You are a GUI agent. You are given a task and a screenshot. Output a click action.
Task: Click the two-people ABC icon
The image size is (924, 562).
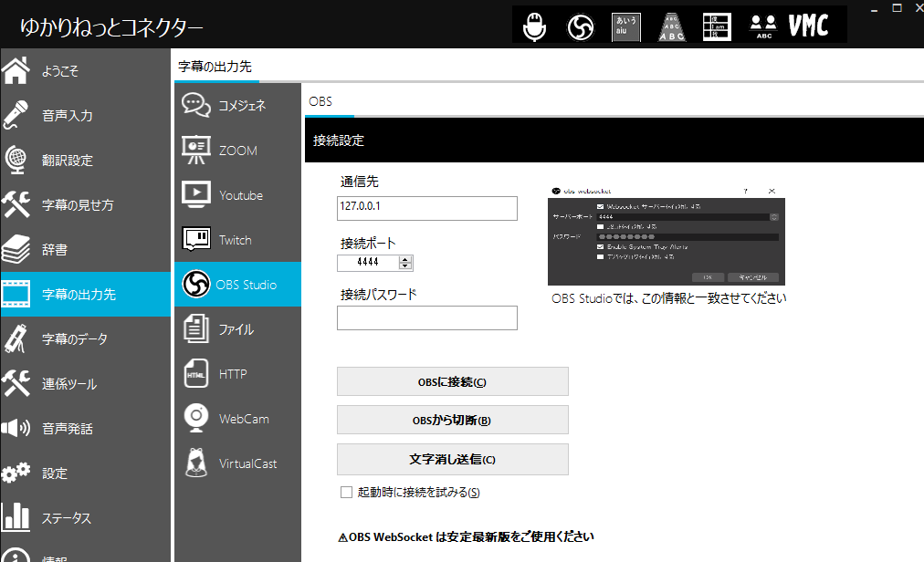[763, 27]
